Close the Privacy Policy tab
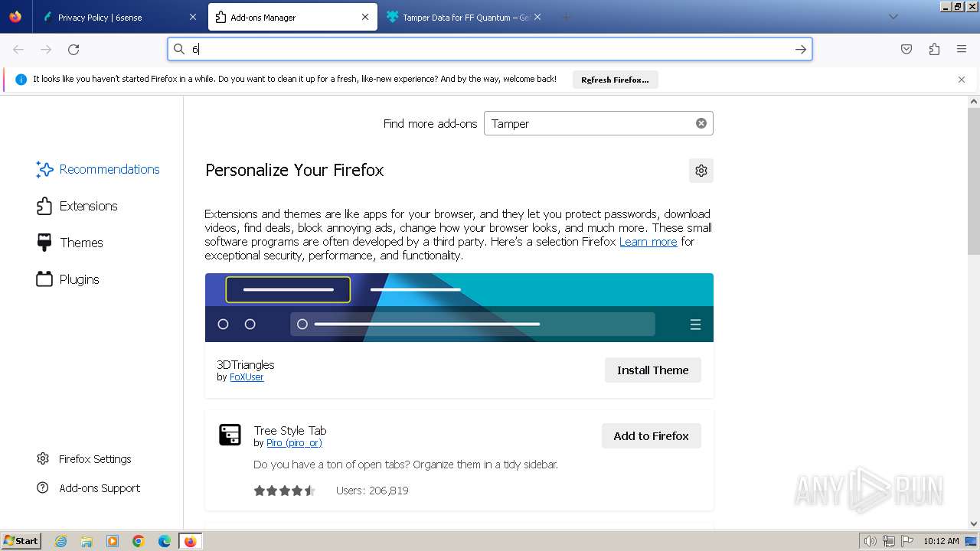This screenshot has height=551, width=980. pyautogui.click(x=192, y=17)
